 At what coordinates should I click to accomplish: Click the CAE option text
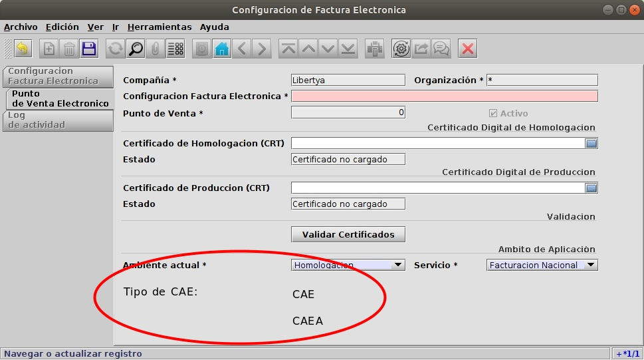coord(304,295)
